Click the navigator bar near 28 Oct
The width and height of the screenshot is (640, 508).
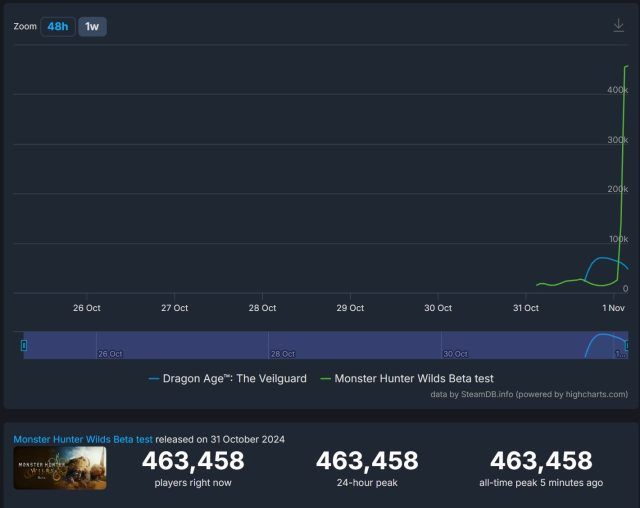[x=282, y=354]
